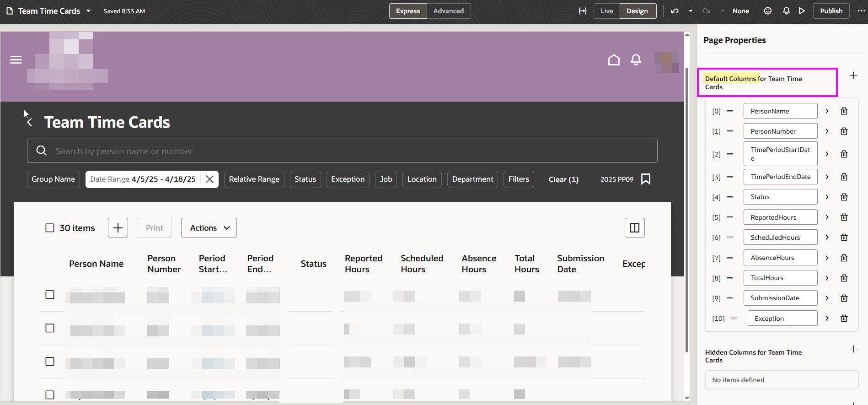Image resolution: width=868 pixels, height=405 pixels.
Task: Click the Publish button
Action: click(831, 11)
